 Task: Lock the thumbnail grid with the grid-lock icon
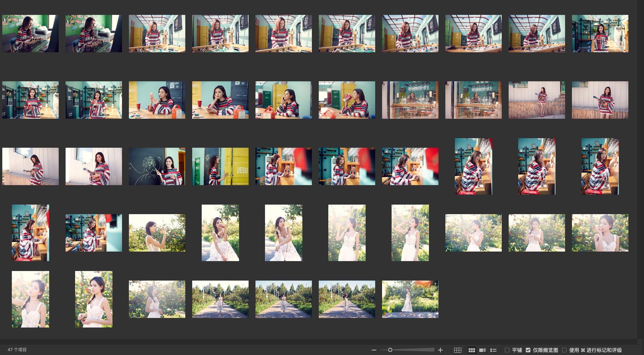tap(458, 350)
